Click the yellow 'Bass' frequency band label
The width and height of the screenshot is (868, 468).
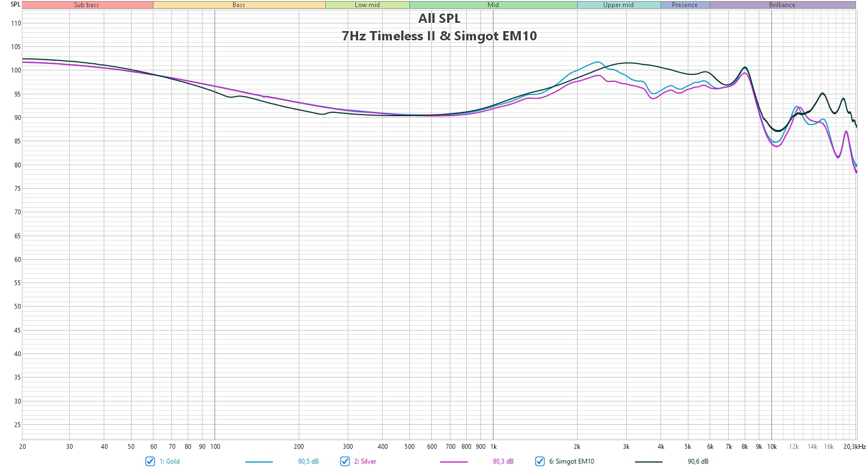click(239, 5)
